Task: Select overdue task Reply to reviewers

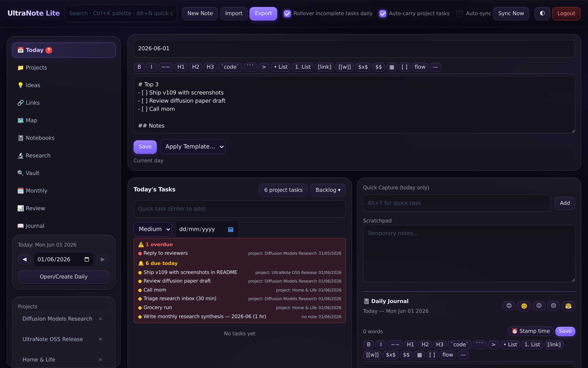Action: 239,253
